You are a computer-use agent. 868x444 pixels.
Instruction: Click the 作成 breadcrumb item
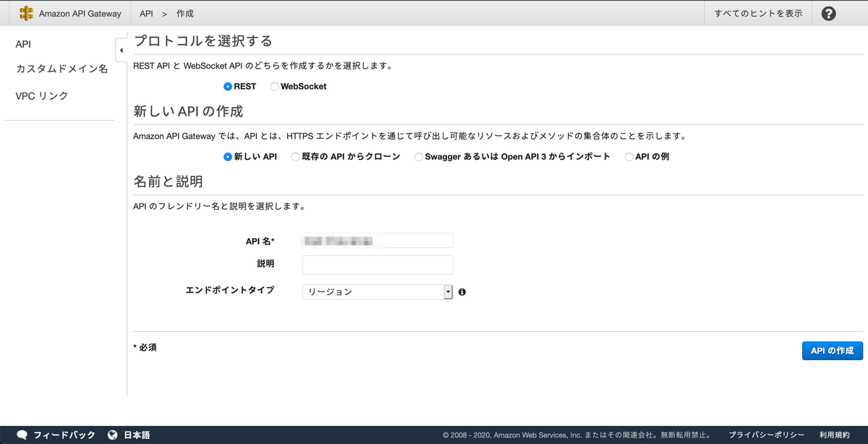tap(185, 13)
